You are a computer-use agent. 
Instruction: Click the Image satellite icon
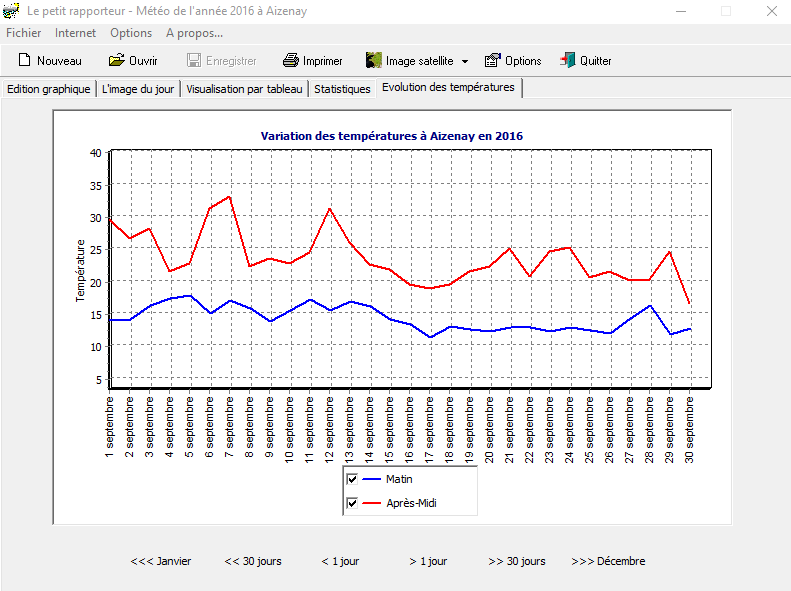pos(374,61)
